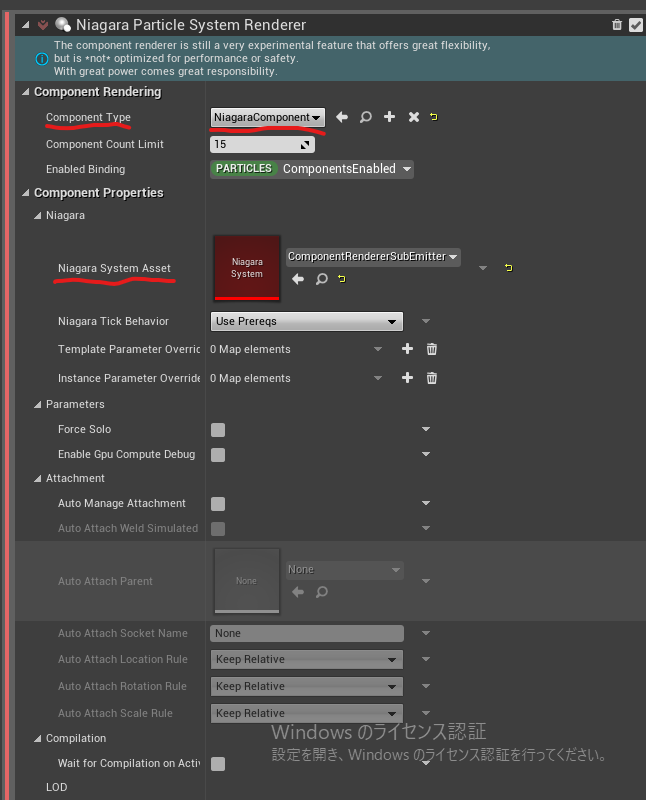The width and height of the screenshot is (646, 800).
Task: Collapse the Niagara subsection
Action: (37, 216)
